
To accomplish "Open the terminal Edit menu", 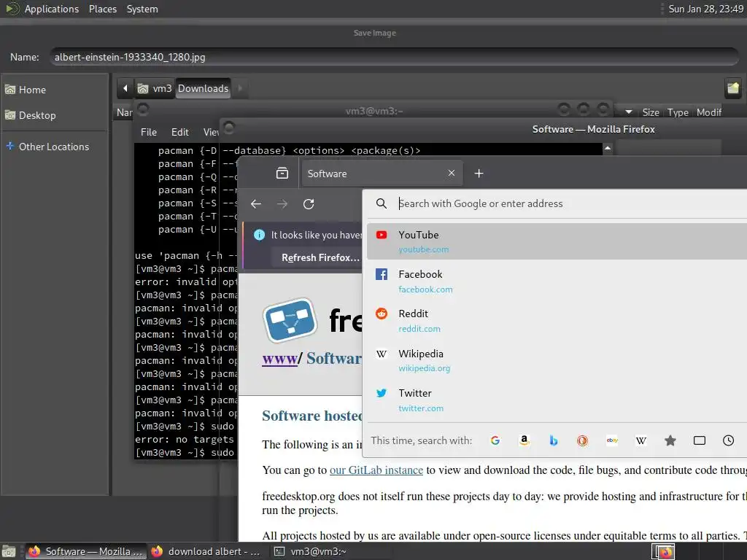I will point(179,132).
